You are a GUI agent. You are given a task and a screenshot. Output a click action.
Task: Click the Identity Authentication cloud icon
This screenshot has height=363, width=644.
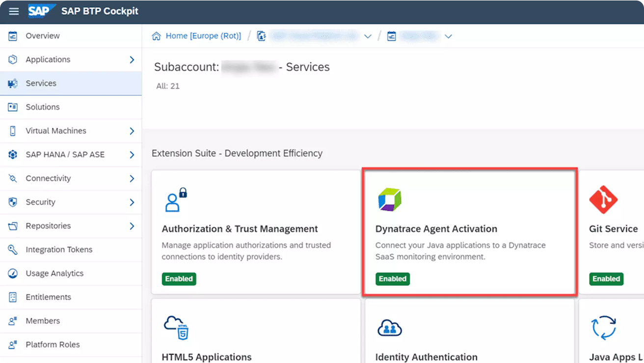390,328
